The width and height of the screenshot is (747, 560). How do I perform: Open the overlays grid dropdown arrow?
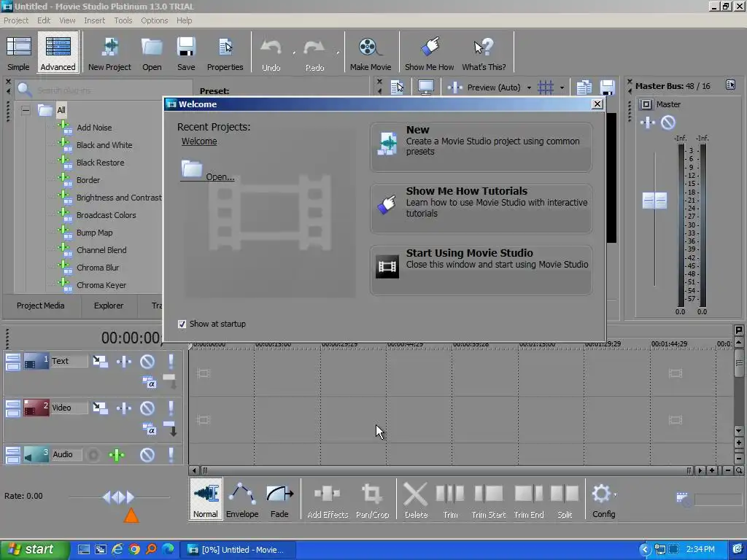click(562, 88)
